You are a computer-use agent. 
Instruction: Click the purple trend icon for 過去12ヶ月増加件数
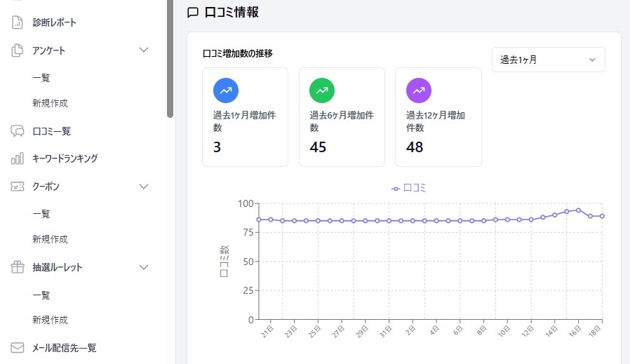pyautogui.click(x=419, y=90)
